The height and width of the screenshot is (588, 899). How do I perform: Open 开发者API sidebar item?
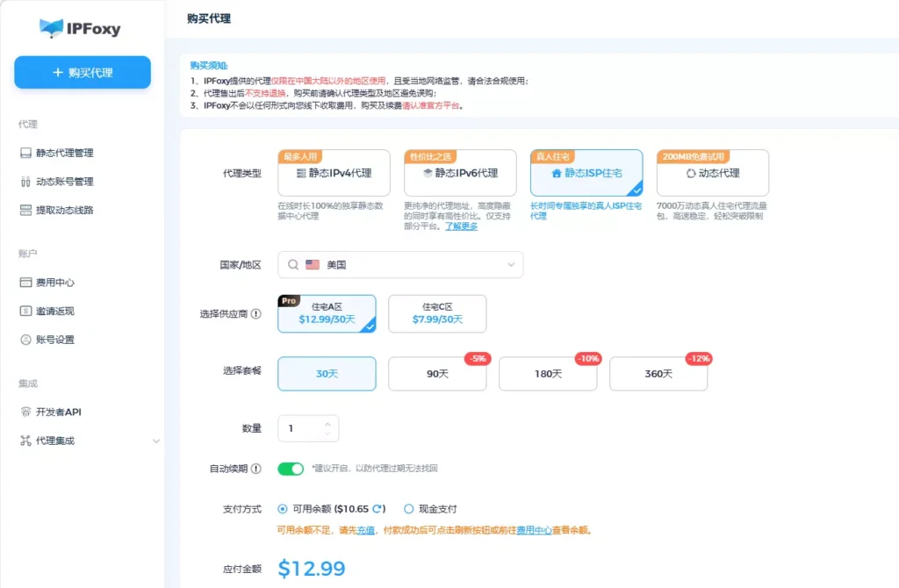coord(58,412)
